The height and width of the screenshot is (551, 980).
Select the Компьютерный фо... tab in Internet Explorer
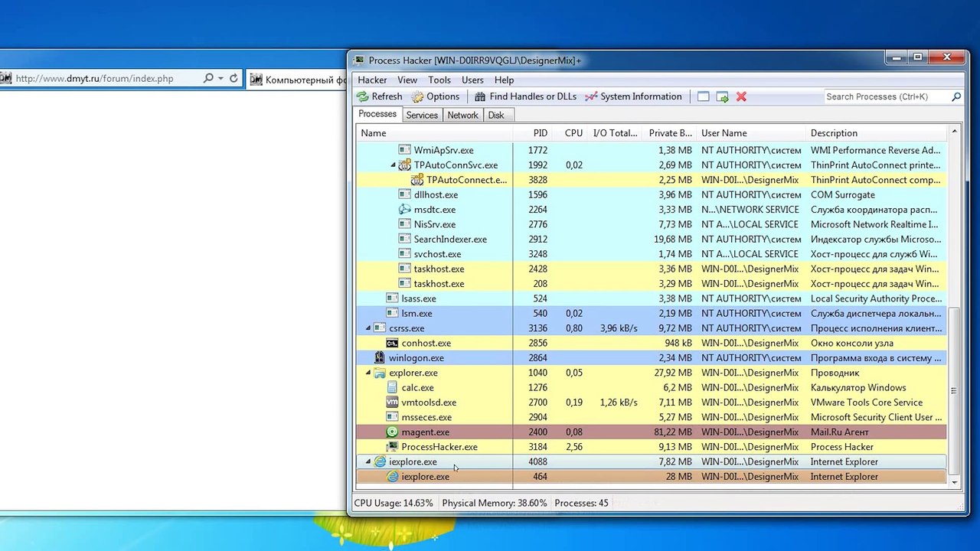click(297, 79)
